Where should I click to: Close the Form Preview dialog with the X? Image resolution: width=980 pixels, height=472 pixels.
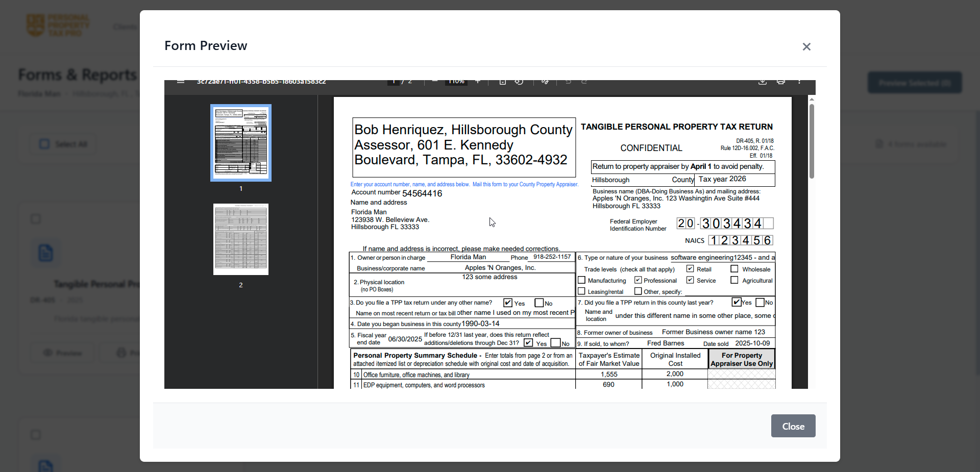tap(806, 46)
